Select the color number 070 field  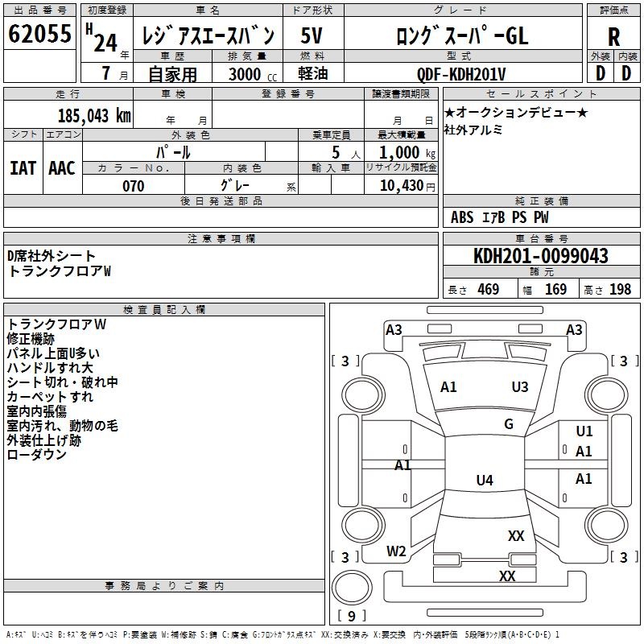133,186
